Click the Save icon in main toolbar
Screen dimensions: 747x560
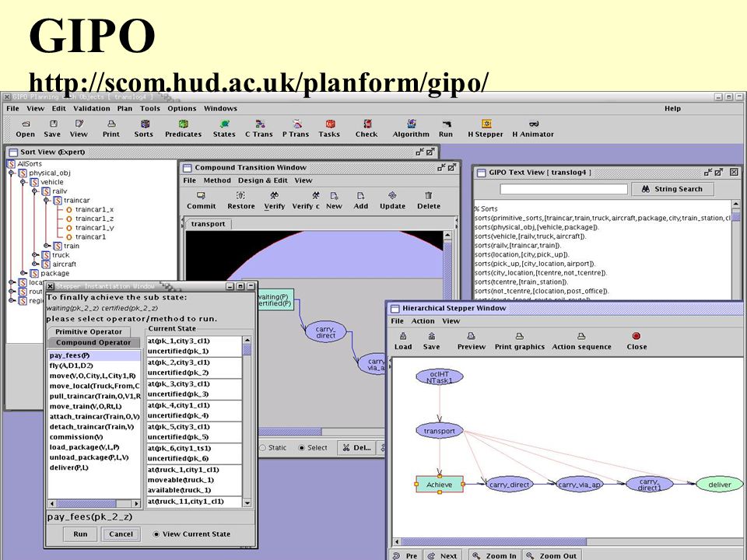coord(52,128)
